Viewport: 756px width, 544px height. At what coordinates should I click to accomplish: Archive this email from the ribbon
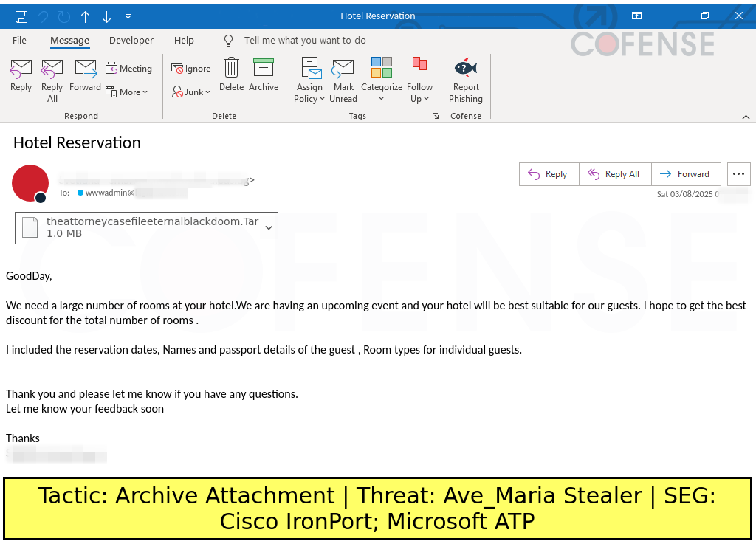[x=264, y=75]
